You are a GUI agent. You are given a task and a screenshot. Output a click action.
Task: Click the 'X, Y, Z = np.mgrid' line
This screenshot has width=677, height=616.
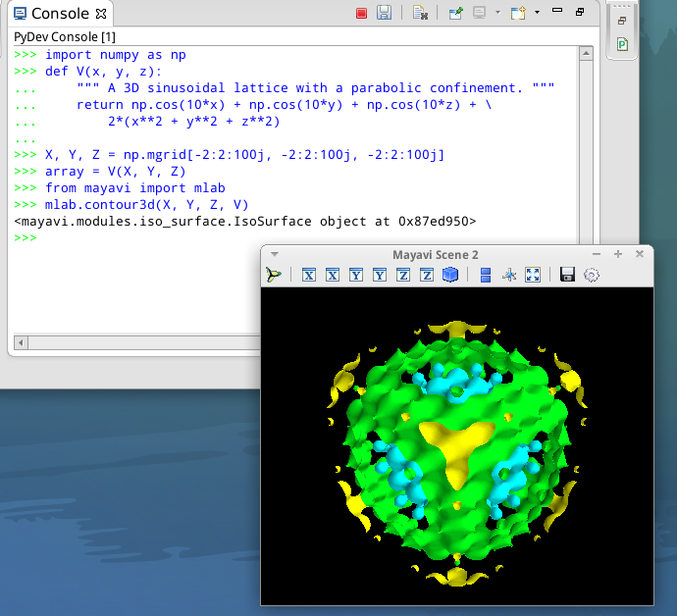[x=245, y=155]
